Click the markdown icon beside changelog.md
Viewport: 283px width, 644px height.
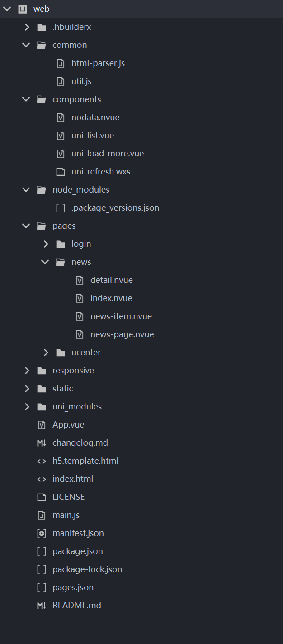42,443
